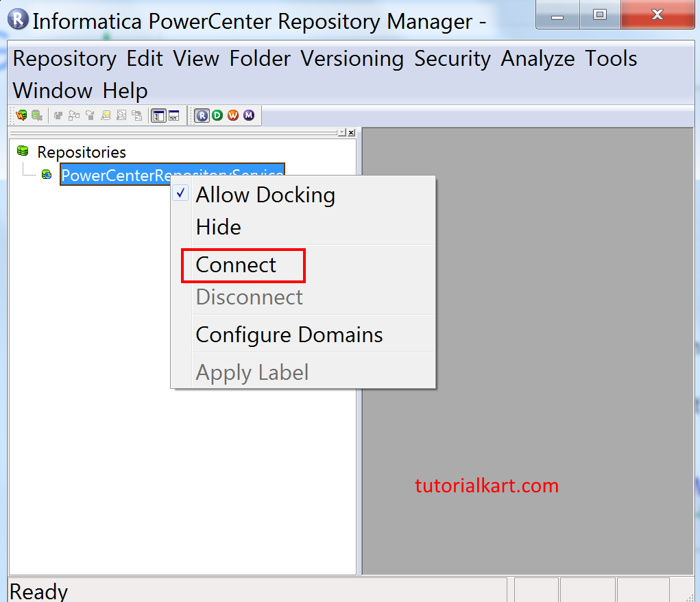Image resolution: width=700 pixels, height=602 pixels.
Task: Click the grayed query toolbar icon with clock
Action: 121,116
